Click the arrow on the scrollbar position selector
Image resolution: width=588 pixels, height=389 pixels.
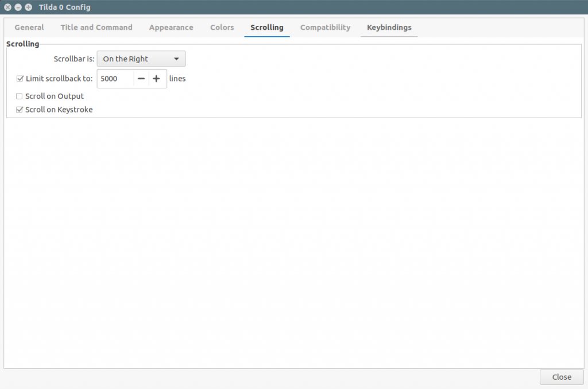click(x=176, y=59)
